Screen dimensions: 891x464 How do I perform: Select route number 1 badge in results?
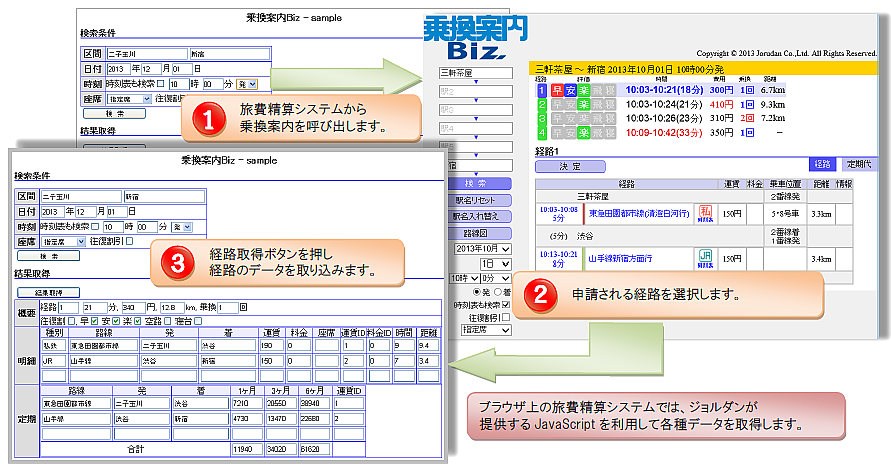click(x=542, y=90)
